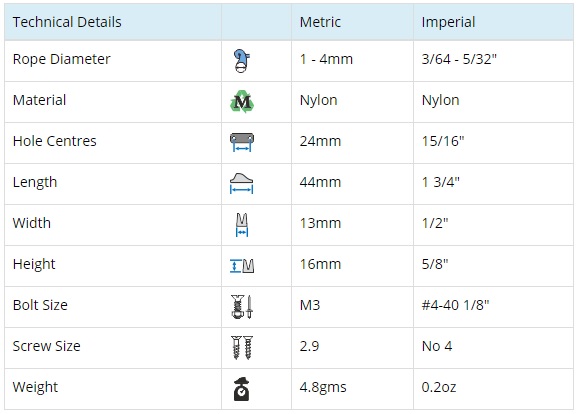Click the Hole Centres measurement icon
579x414 pixels.
(242, 142)
